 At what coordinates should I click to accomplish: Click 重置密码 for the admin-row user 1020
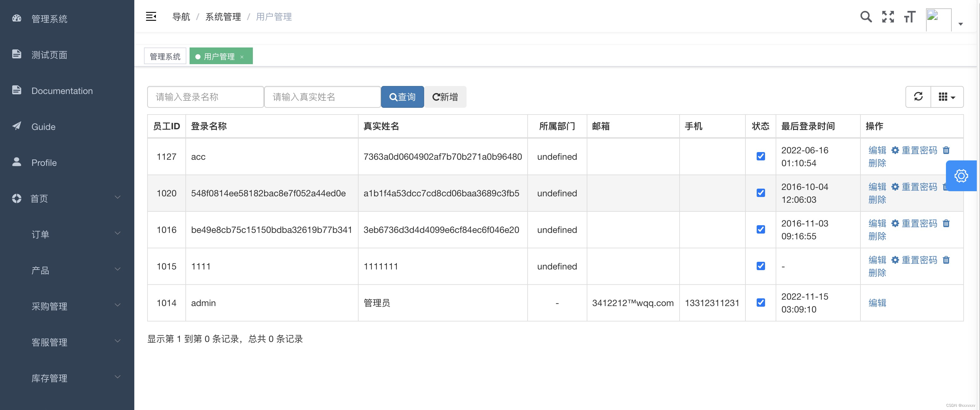point(920,187)
